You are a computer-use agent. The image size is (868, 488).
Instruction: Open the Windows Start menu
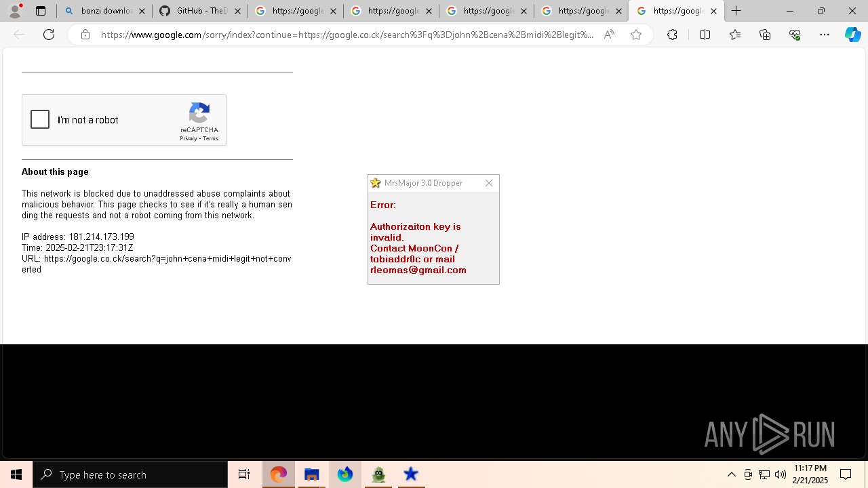(16, 474)
